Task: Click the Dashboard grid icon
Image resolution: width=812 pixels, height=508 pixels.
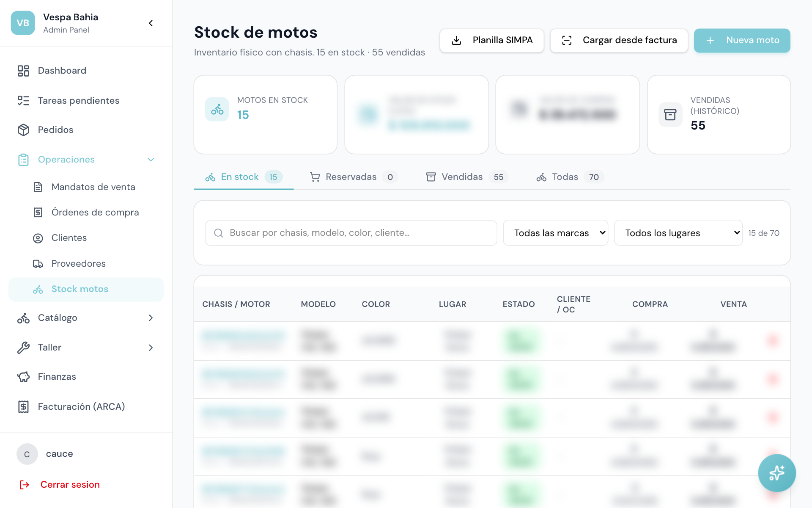Action: (23, 71)
